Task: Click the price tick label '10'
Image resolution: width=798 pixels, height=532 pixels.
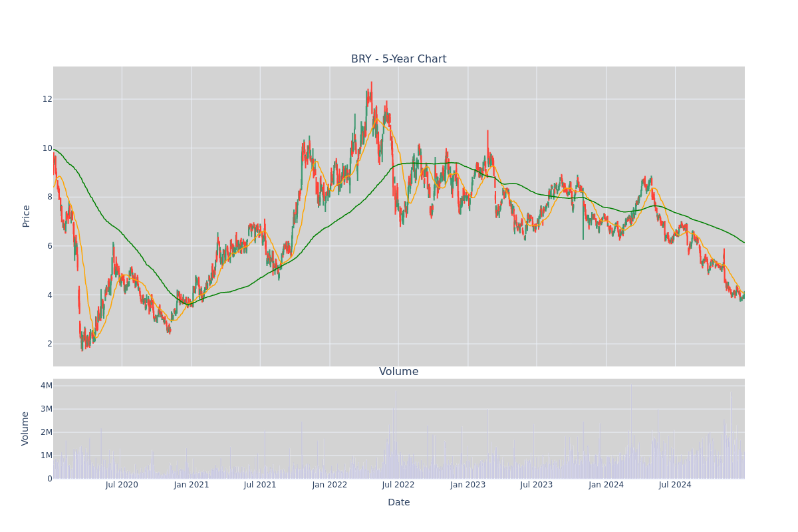Action: (47, 148)
